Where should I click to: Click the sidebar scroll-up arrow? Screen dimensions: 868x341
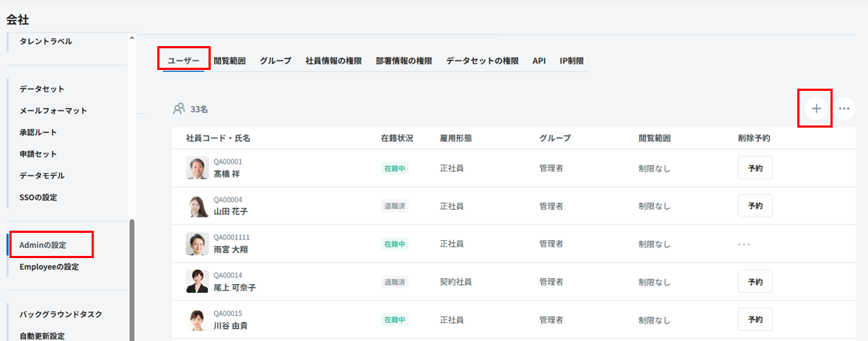pos(131,37)
